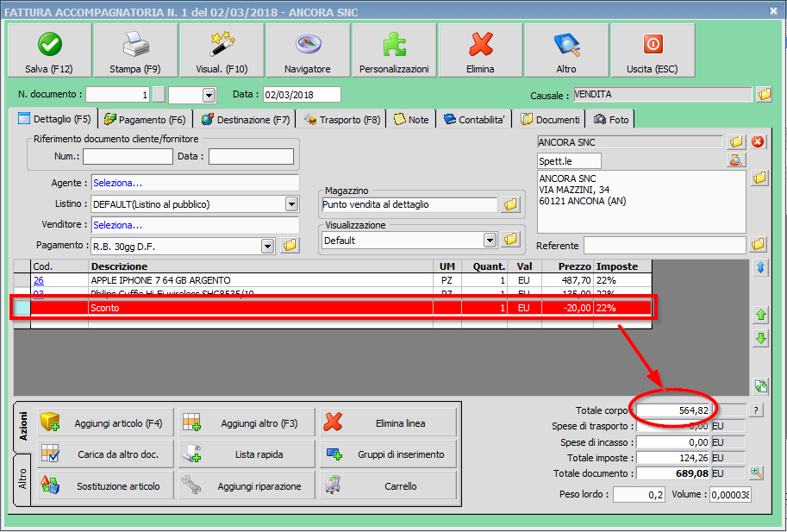The image size is (787, 532).
Task: Click Aggiungi altro (F3) button
Action: click(247, 422)
